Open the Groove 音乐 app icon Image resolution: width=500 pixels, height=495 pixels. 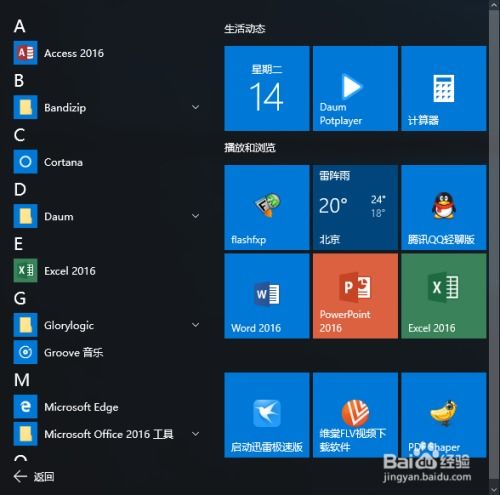[25, 352]
